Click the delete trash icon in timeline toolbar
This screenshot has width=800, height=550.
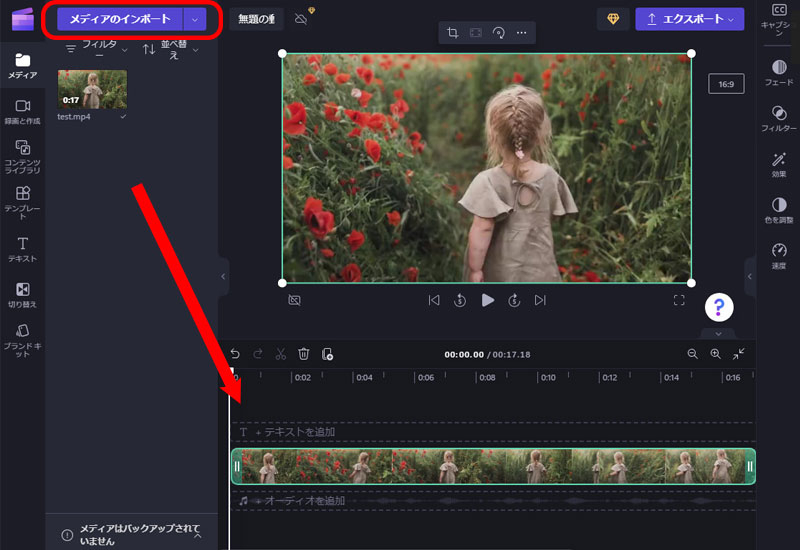tap(304, 354)
